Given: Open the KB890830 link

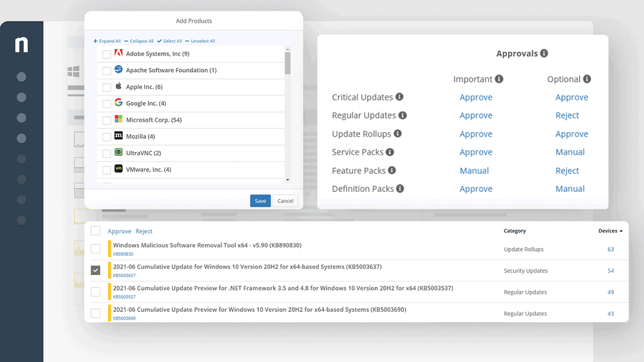Looking at the screenshot, I should 123,254.
